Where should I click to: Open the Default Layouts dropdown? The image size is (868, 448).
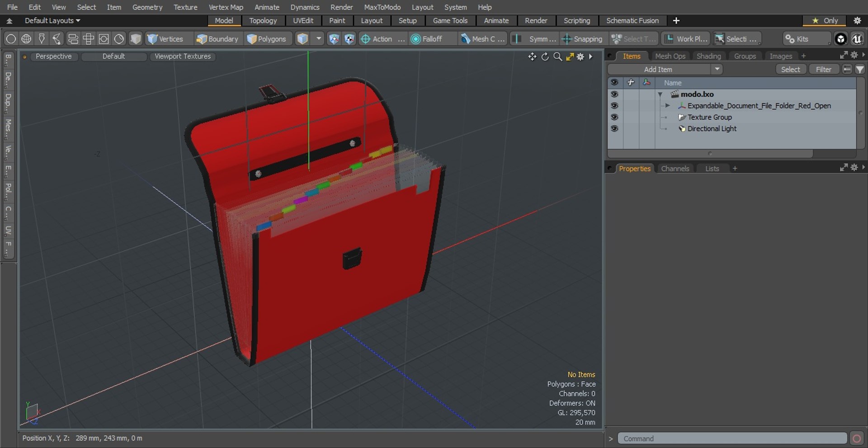point(52,20)
